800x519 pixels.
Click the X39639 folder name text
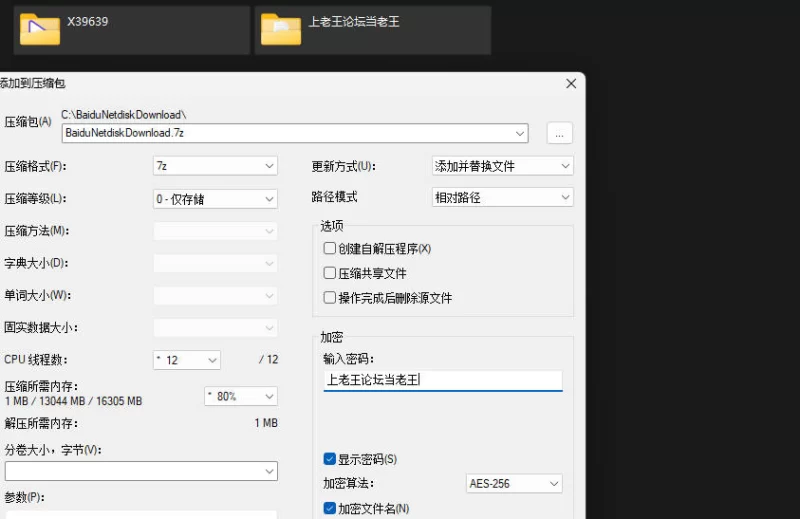coord(87,21)
